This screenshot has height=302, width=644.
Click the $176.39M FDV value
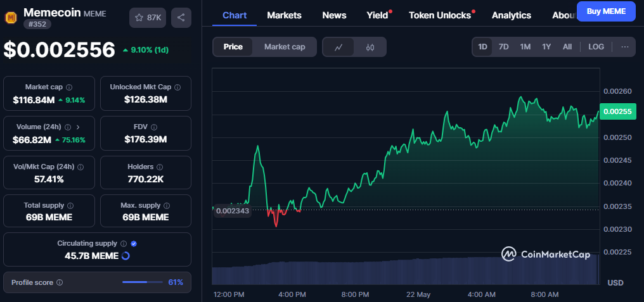point(146,140)
